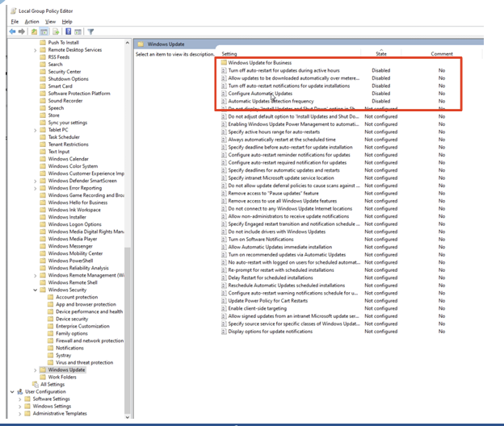Click the policy icon beside Delay Restart for scheduled installations
504x426 pixels.
(224, 278)
